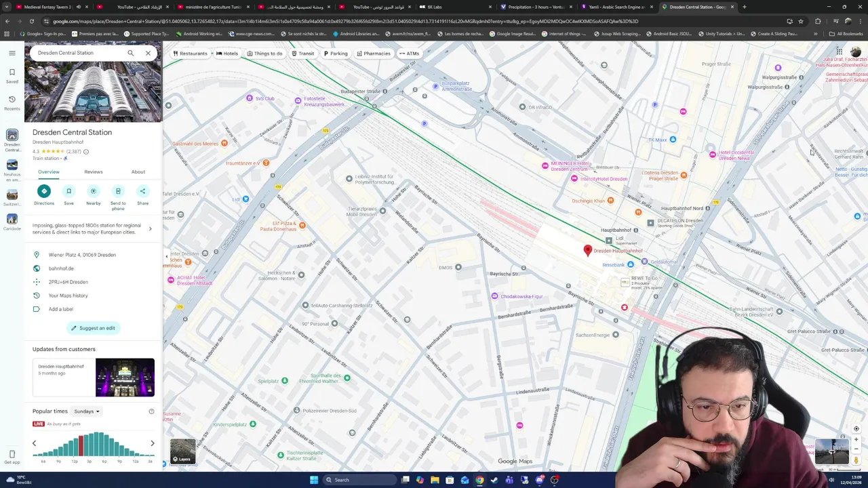This screenshot has height=488, width=868.
Task: Select the Overview tab
Action: pos(49,172)
